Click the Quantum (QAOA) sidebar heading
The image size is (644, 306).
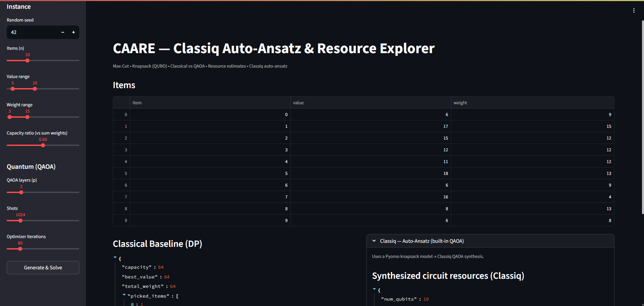pyautogui.click(x=31, y=167)
